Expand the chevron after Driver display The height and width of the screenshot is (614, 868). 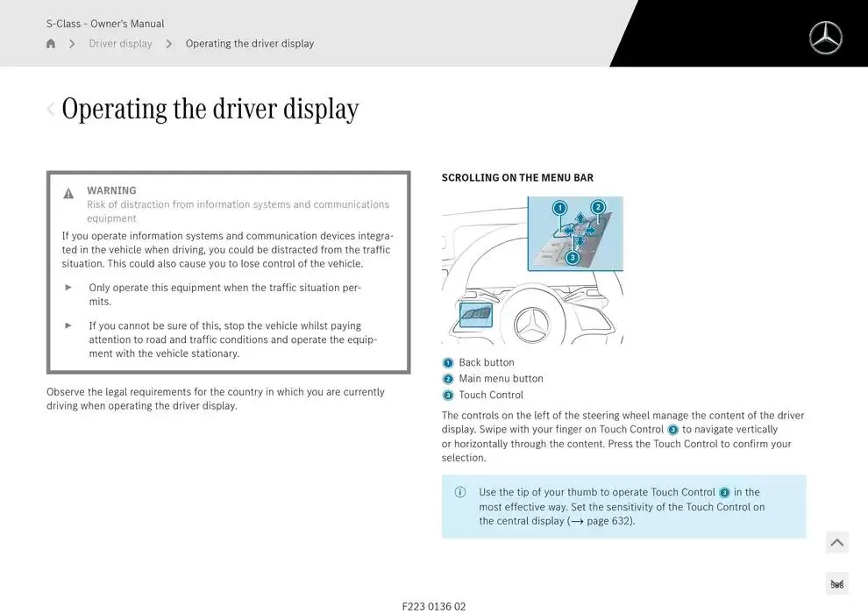[169, 44]
